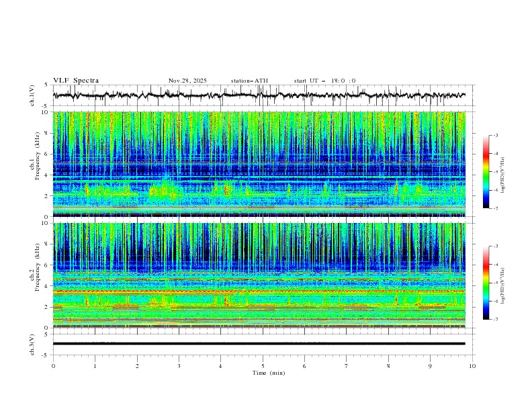Click the ch.3 voltage waveform band
Viewport: 532px width, 411px height.
(259, 344)
